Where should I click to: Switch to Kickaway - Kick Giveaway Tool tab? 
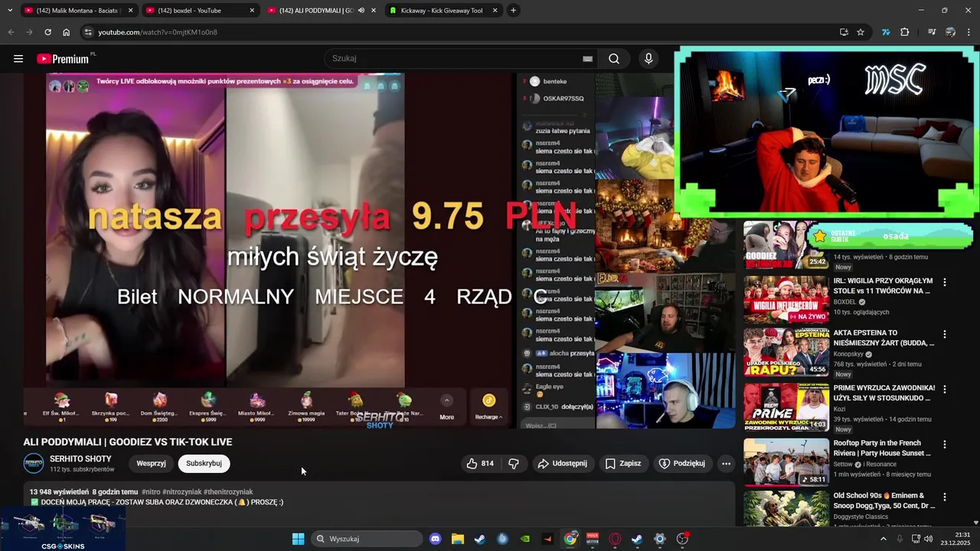point(443,11)
